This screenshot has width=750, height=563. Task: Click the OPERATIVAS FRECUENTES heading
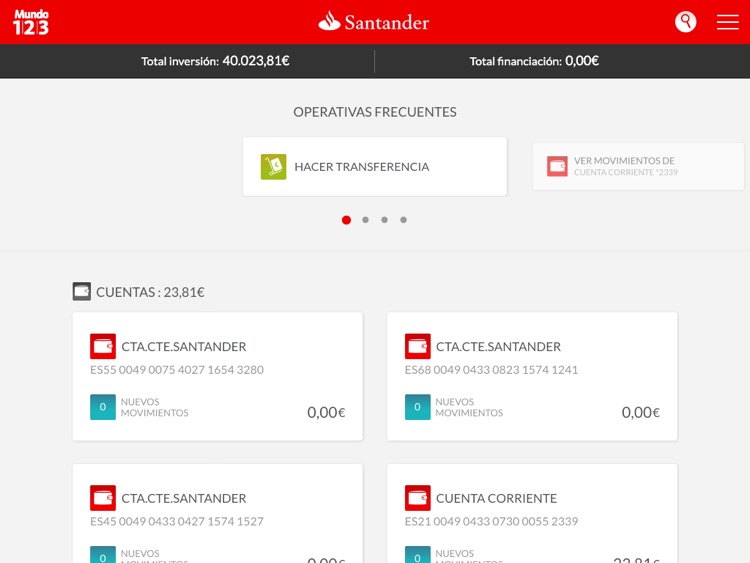(x=375, y=112)
